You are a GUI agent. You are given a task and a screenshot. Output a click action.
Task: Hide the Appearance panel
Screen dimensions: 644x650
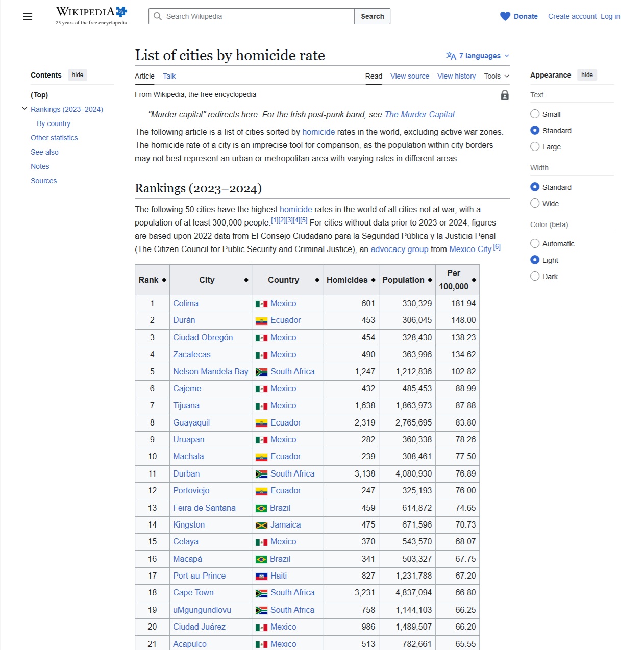pyautogui.click(x=587, y=75)
